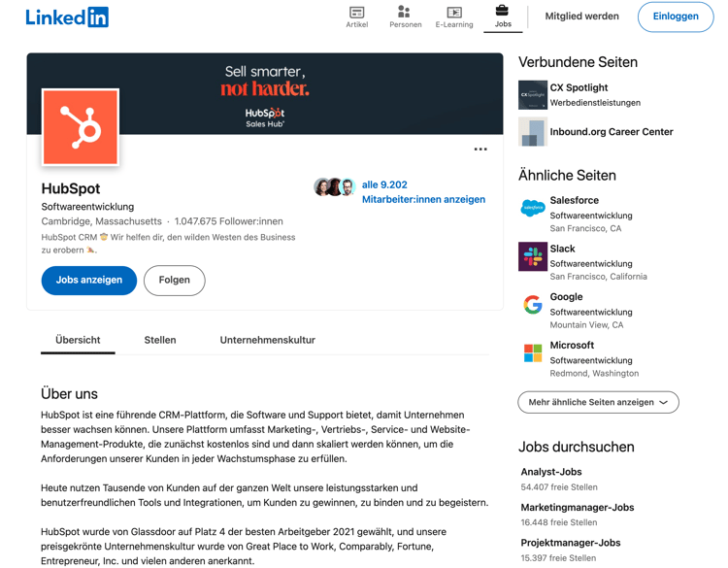Open the Google page link
The width and height of the screenshot is (728, 568).
(566, 297)
